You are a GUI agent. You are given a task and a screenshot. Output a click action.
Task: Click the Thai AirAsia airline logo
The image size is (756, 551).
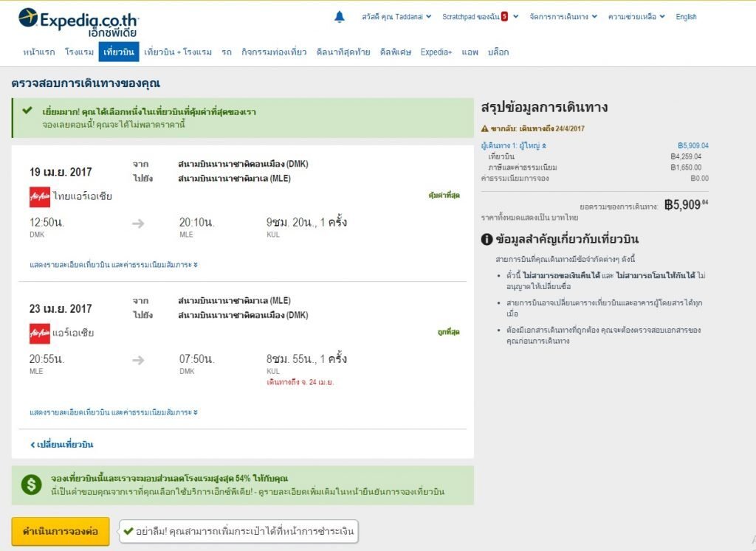point(40,196)
